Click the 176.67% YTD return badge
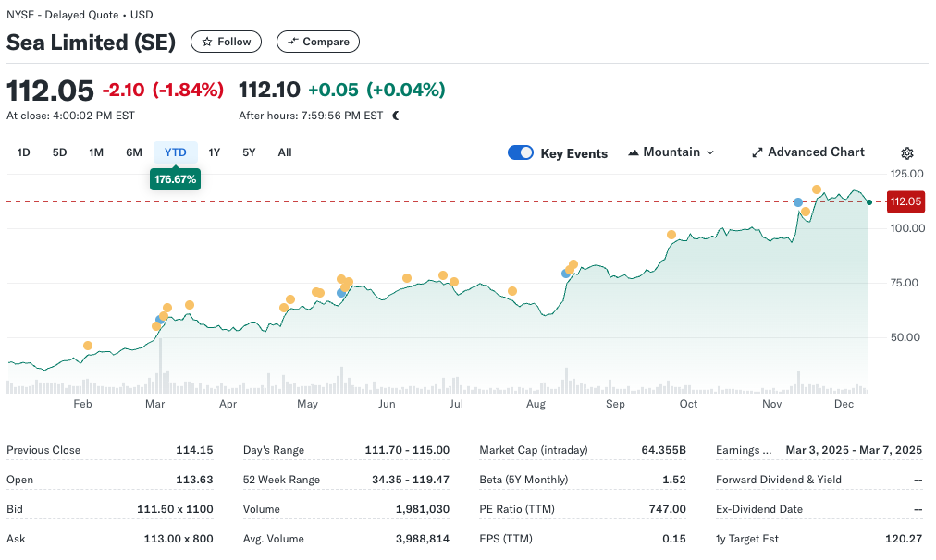 pyautogui.click(x=175, y=179)
